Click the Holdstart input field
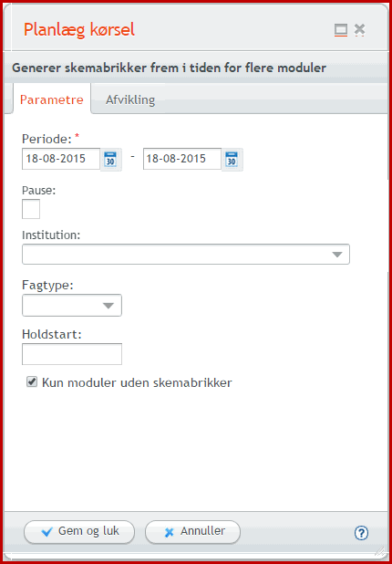Screen dimensions: 392x564 [x=72, y=354]
